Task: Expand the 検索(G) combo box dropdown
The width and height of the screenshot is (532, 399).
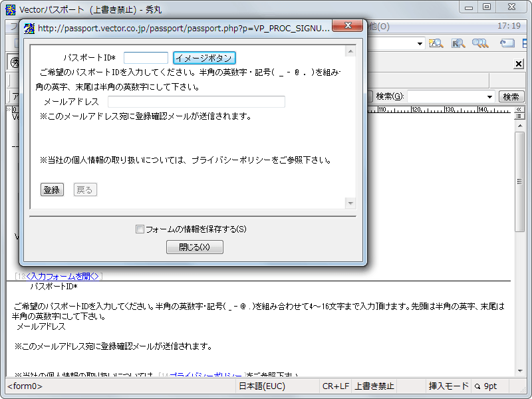Action: tap(489, 97)
